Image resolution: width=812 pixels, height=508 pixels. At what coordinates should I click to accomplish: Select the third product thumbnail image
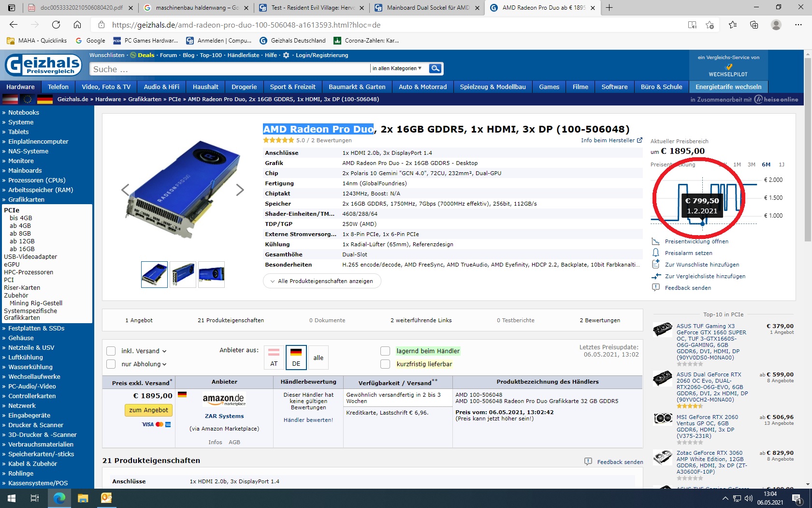(211, 275)
